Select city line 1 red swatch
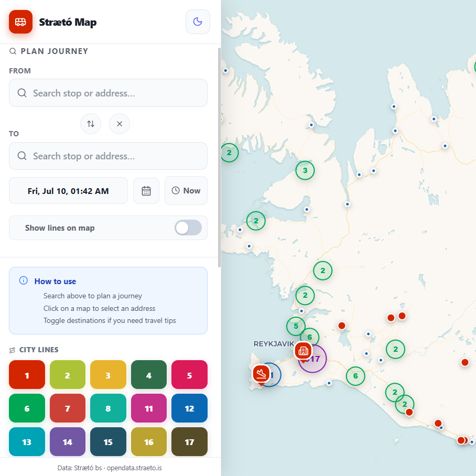This screenshot has width=476, height=476. [27, 375]
